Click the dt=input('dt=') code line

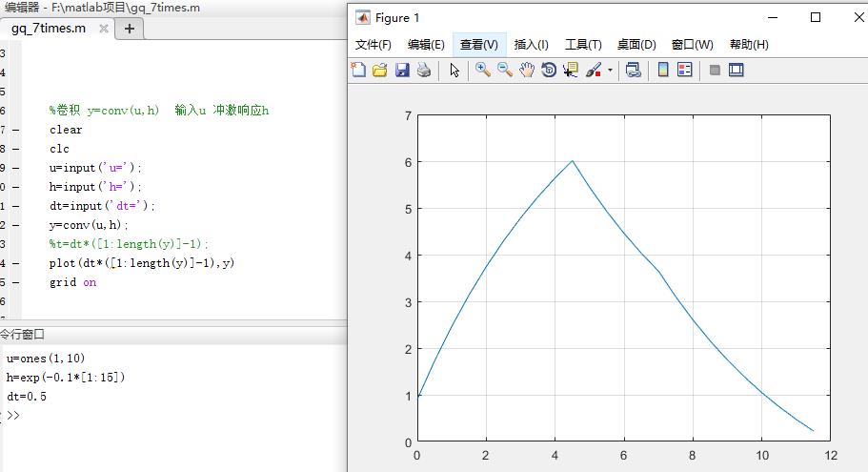point(102,206)
